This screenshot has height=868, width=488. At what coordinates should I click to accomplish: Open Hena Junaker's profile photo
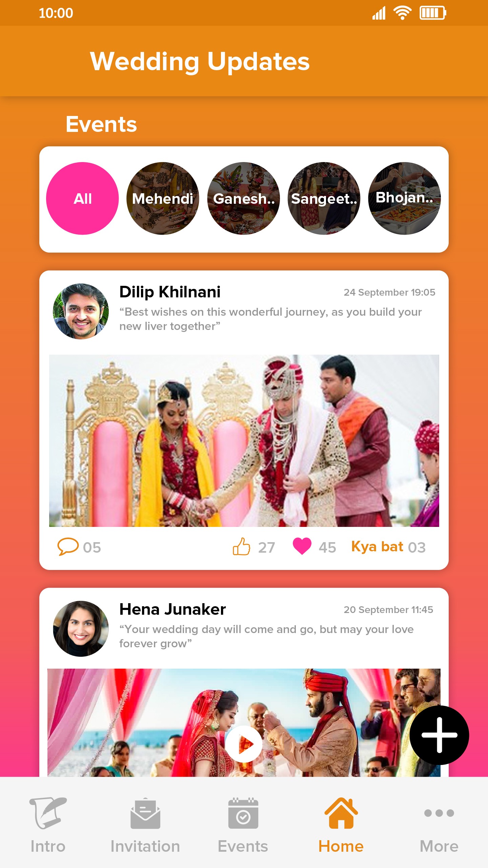[81, 629]
